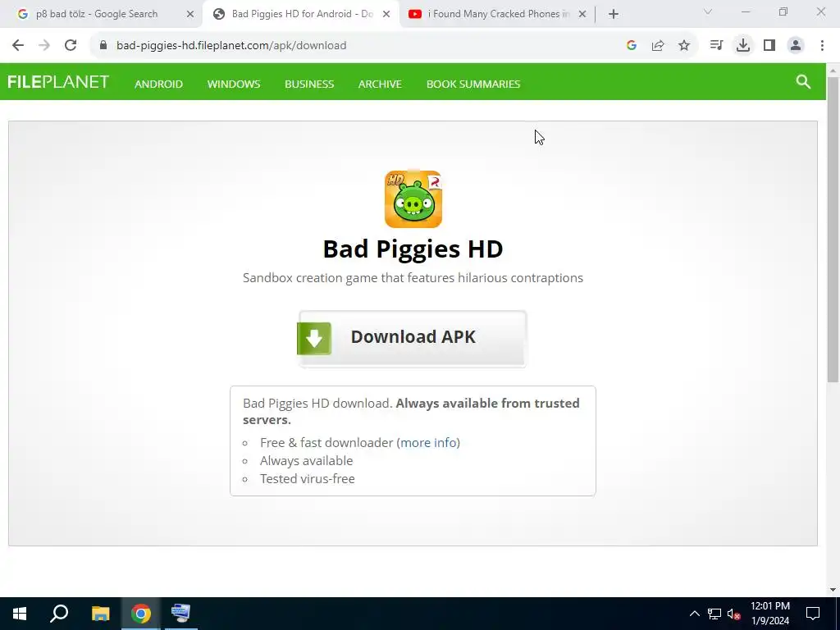
Task: Click the FilePlanet logo
Action: (x=58, y=82)
